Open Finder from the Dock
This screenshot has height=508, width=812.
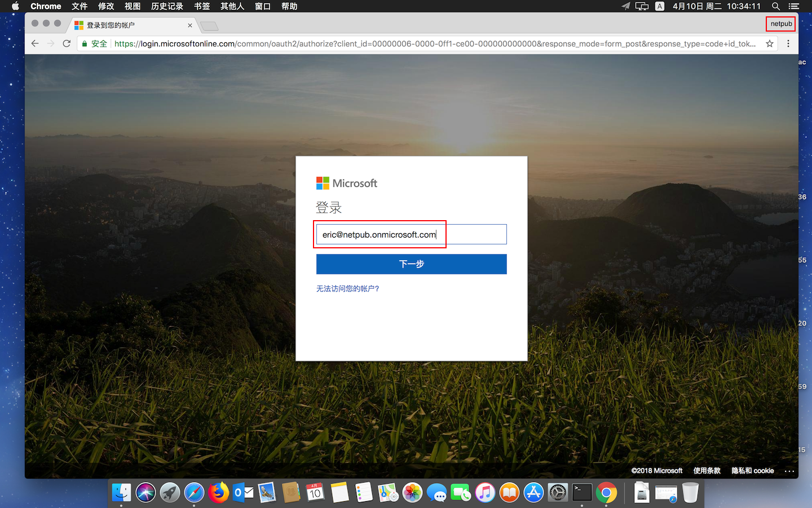[x=121, y=493]
